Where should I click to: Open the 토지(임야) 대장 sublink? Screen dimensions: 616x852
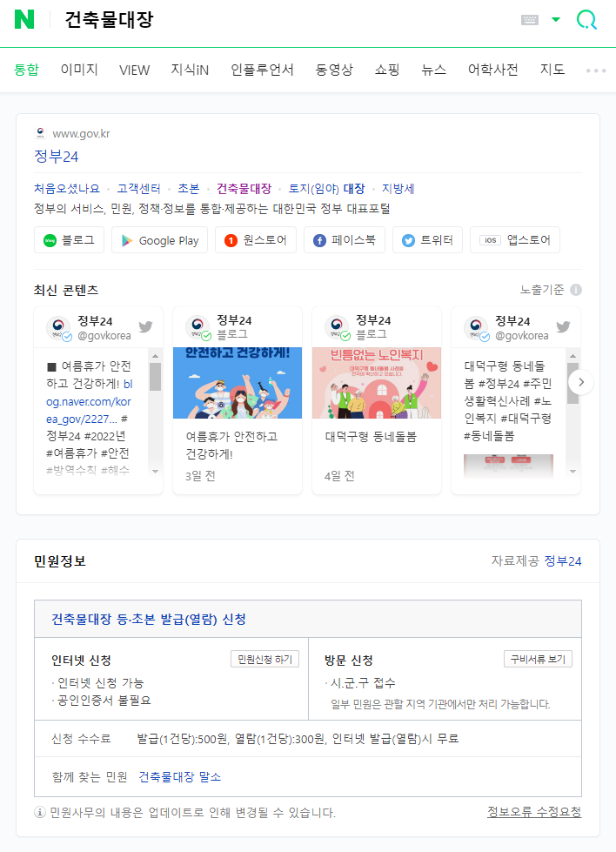tap(326, 189)
